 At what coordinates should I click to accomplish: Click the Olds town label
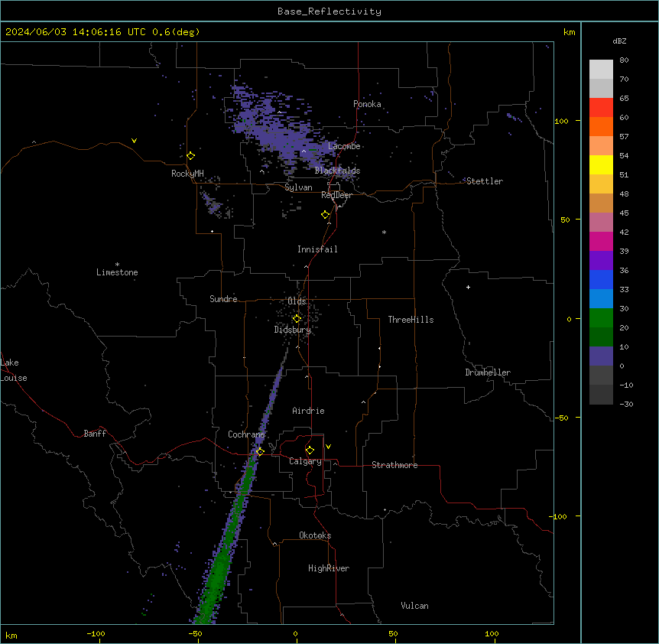297,301
